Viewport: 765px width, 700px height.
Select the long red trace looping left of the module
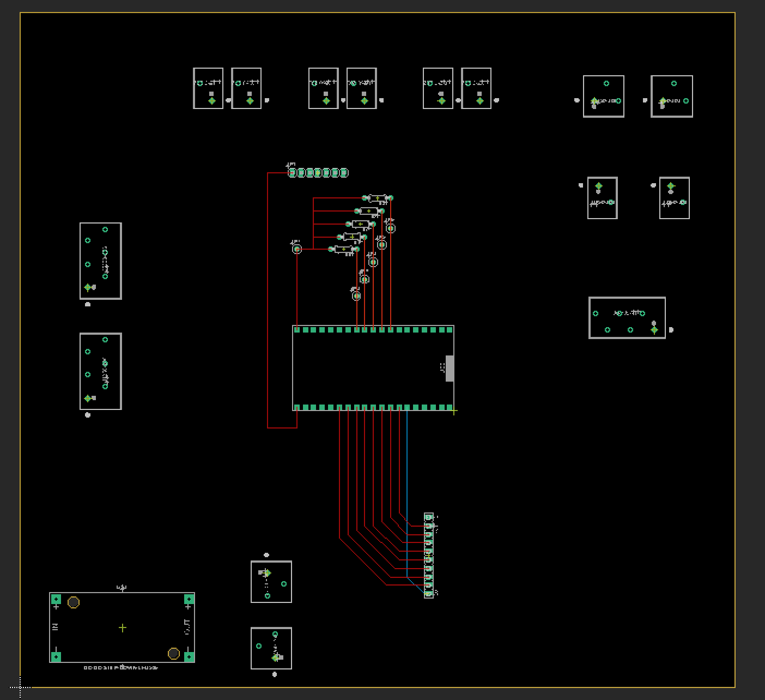pos(268,300)
